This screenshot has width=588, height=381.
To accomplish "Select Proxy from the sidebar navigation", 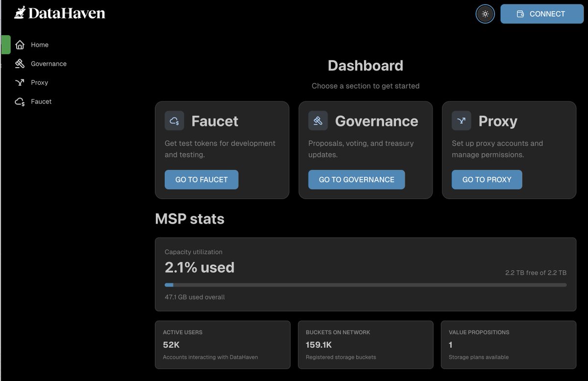I will (x=39, y=82).
